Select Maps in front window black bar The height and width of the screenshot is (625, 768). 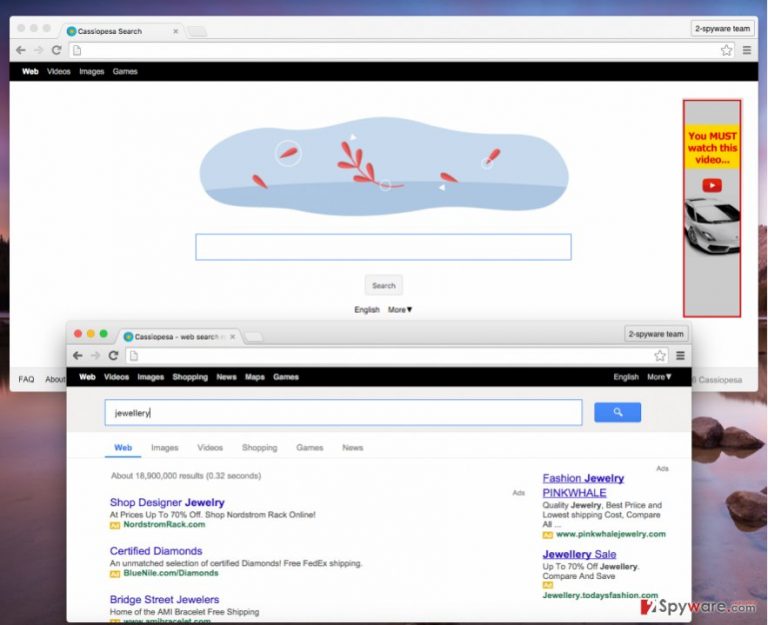point(255,377)
